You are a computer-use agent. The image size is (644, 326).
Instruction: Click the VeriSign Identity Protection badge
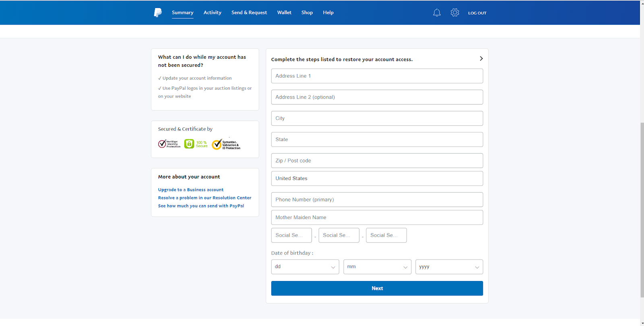169,144
